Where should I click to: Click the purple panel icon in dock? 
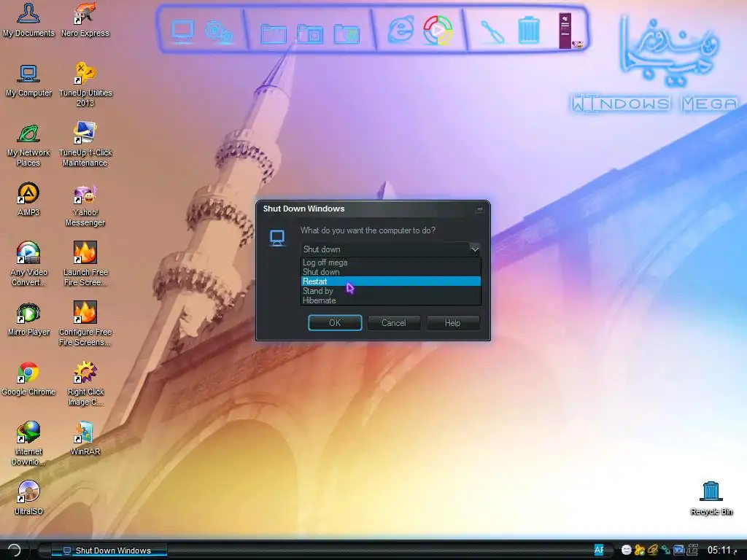(565, 31)
